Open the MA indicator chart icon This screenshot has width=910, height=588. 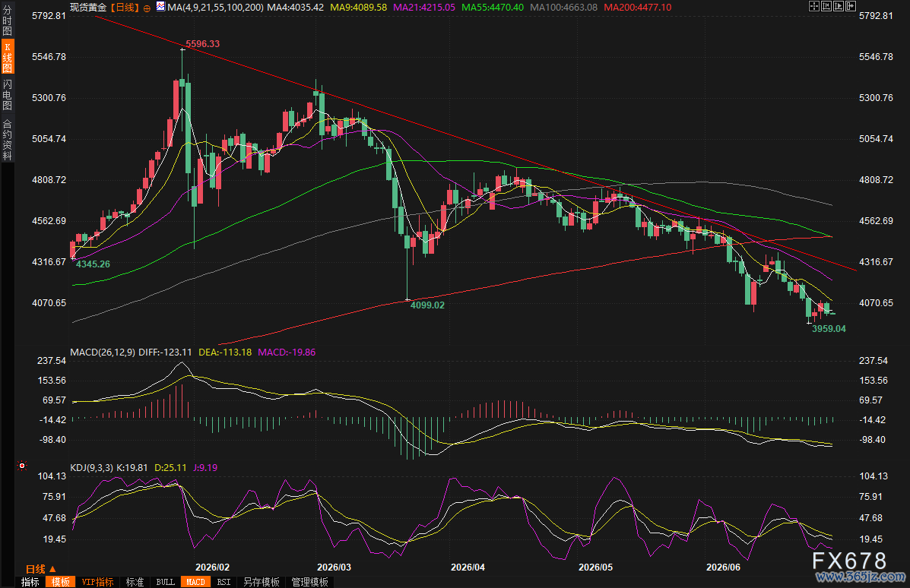[x=160, y=7]
